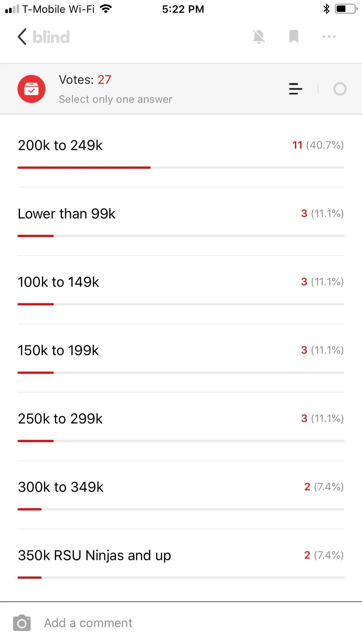The width and height of the screenshot is (362, 644).
Task: Toggle the circular radio view button
Action: (x=340, y=89)
